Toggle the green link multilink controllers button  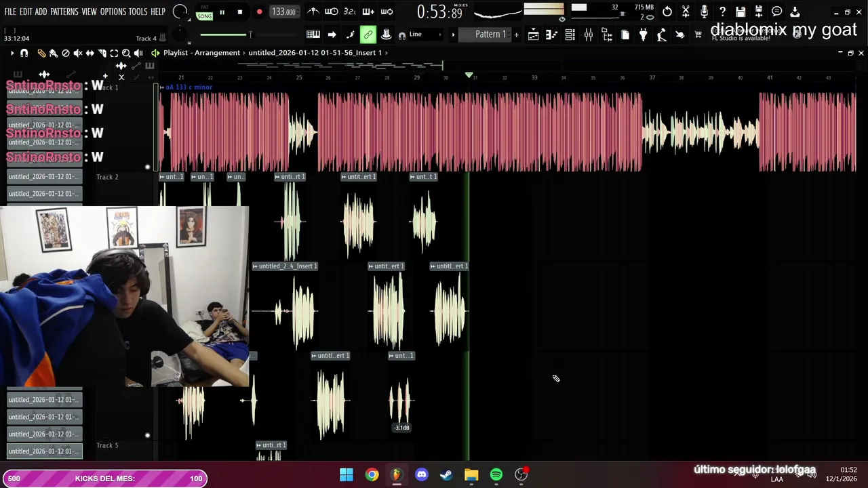click(x=368, y=35)
